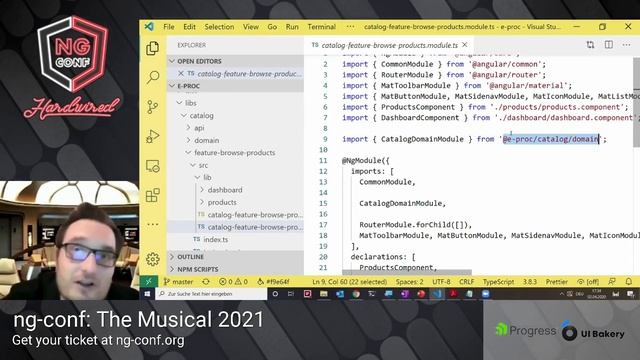Open notifications bell in status bar
Viewport: 640px width, 360px height.
[629, 282]
